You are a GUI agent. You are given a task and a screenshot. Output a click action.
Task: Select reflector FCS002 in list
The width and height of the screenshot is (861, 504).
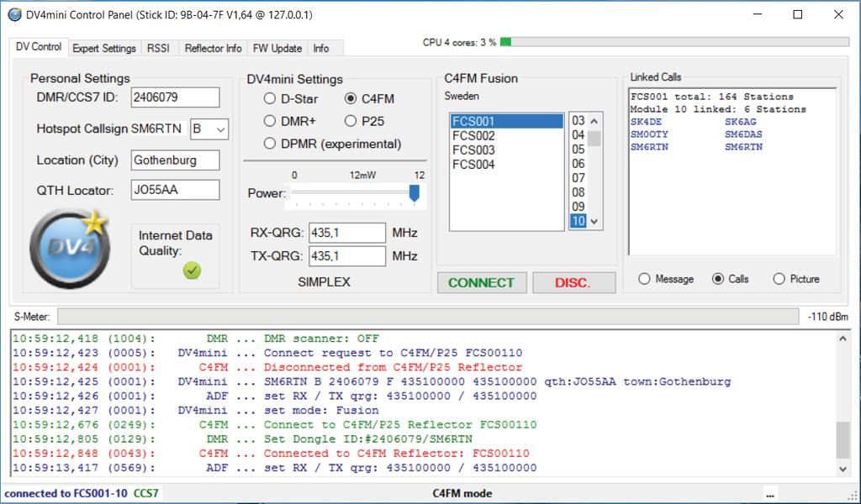[506, 135]
